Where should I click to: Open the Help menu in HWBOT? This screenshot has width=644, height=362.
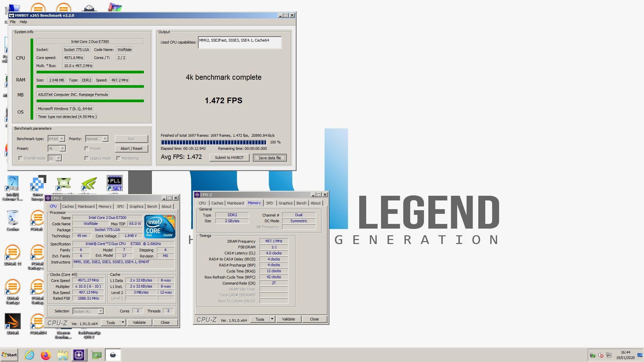pyautogui.click(x=23, y=22)
